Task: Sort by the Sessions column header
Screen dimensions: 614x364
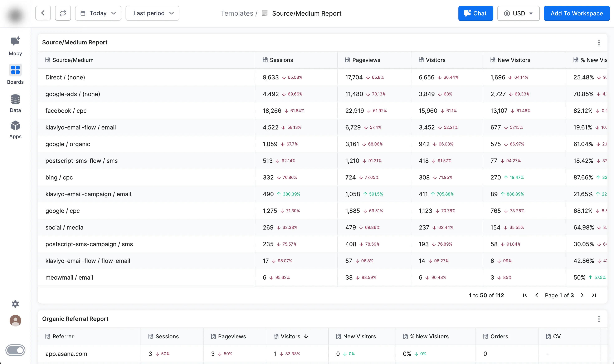Action: 281,60
